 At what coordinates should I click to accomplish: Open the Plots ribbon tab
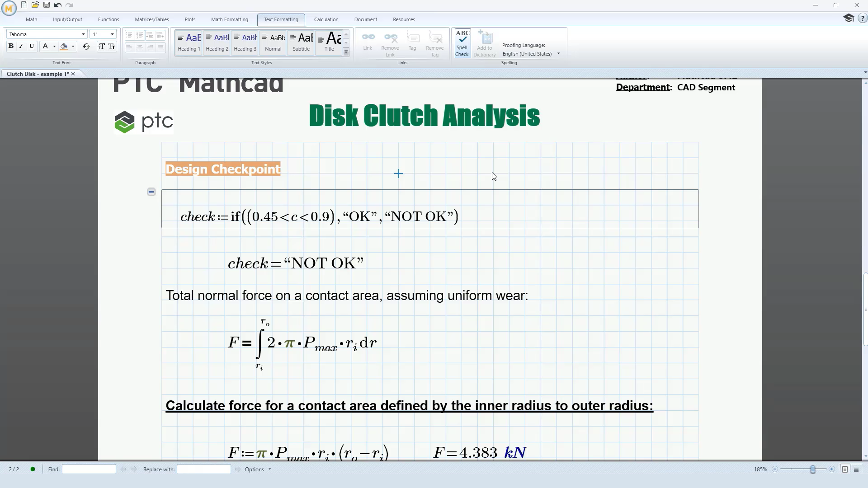190,19
